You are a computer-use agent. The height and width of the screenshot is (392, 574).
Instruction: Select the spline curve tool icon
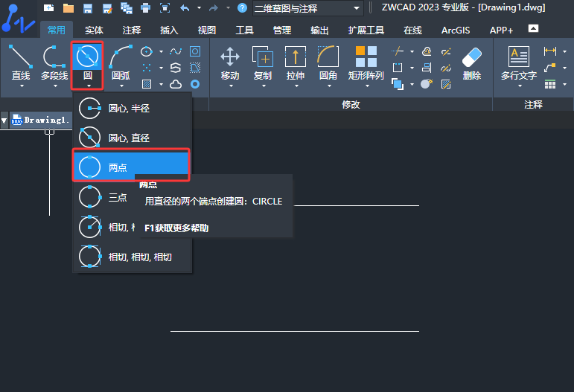(176, 51)
